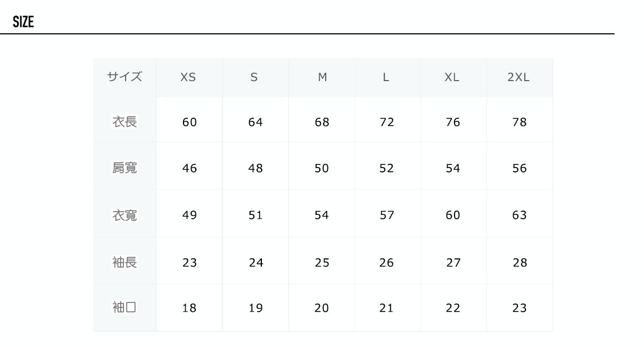The image size is (644, 347).
Task: Select the XL column header
Action: point(452,77)
